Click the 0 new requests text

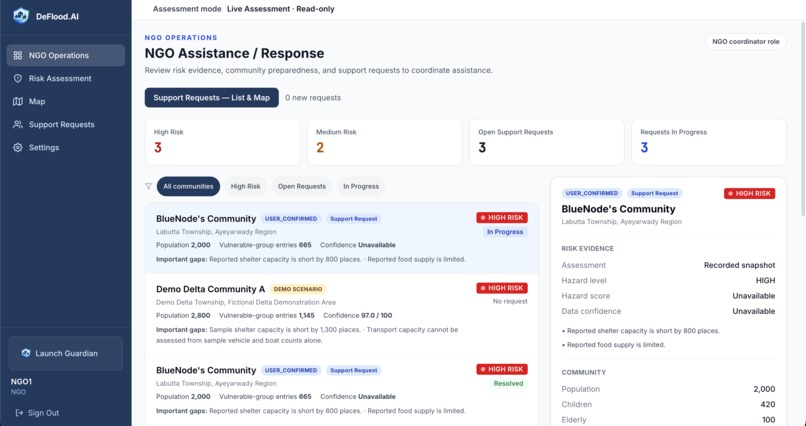[x=313, y=98]
